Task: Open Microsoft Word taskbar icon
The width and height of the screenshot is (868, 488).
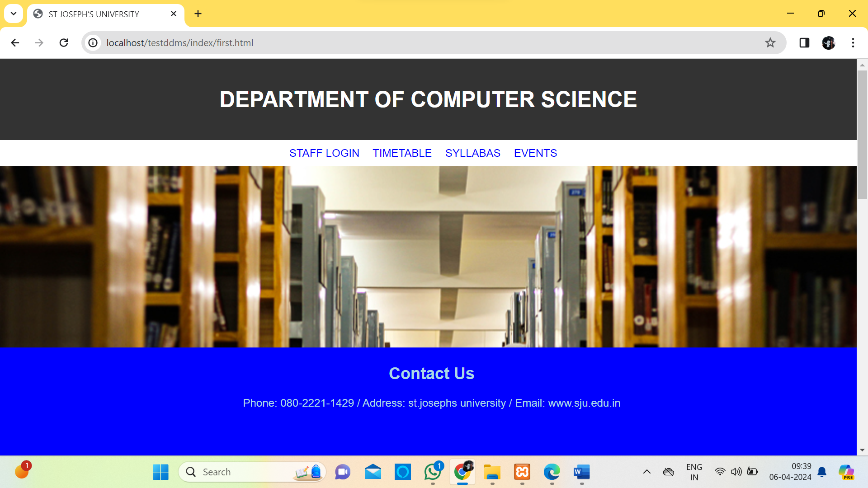Action: (x=581, y=472)
